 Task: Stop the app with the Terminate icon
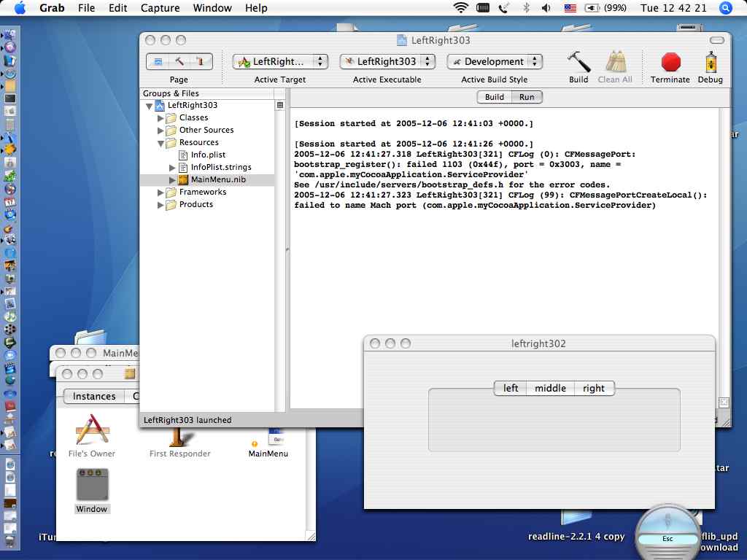[x=671, y=62]
